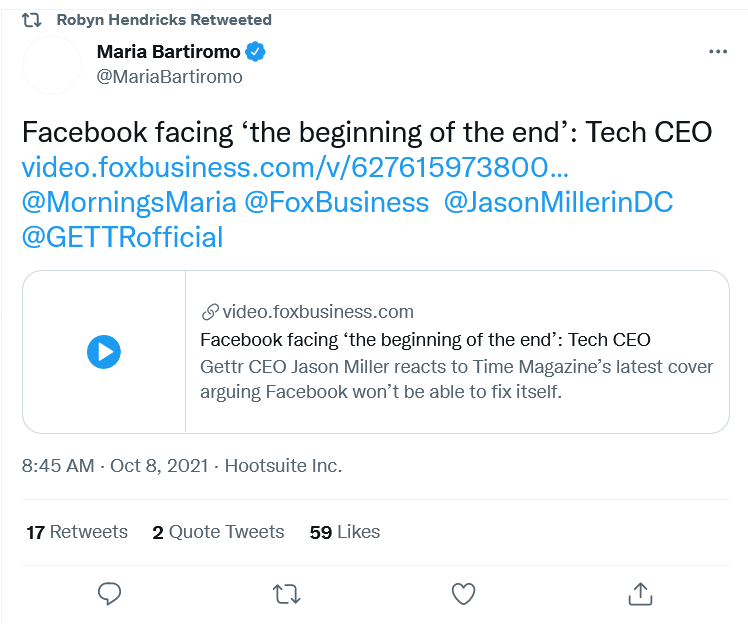
Task: Open the @JasonMillerinDC mention
Action: click(559, 202)
